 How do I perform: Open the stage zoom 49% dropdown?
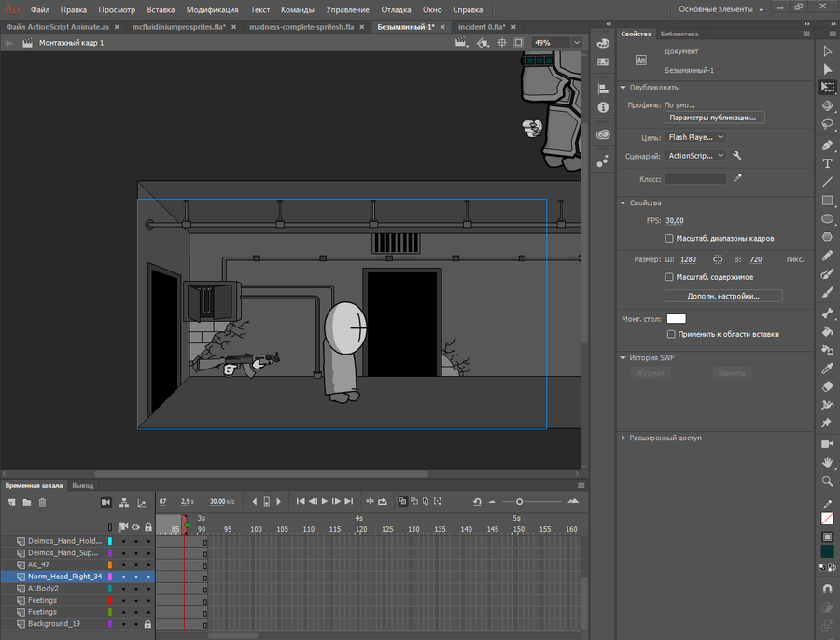point(577,43)
